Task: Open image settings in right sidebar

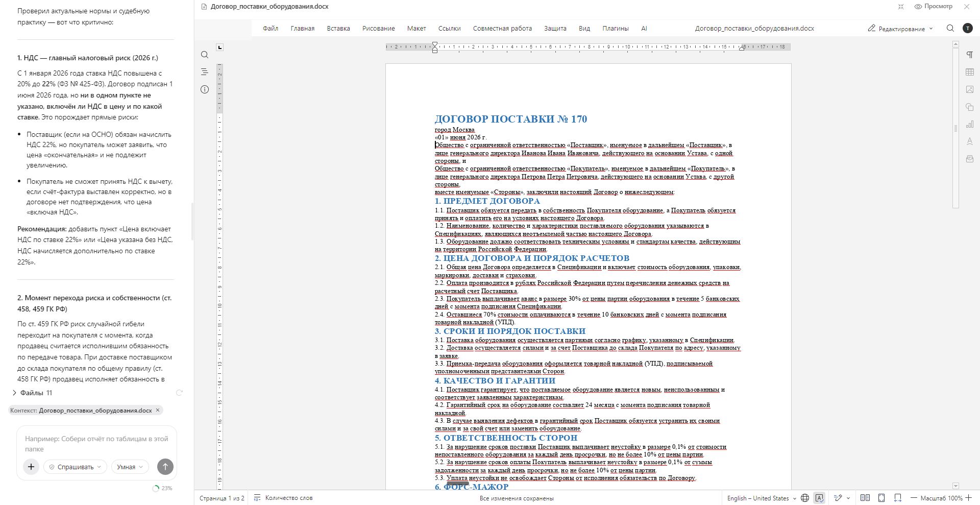Action: [969, 89]
